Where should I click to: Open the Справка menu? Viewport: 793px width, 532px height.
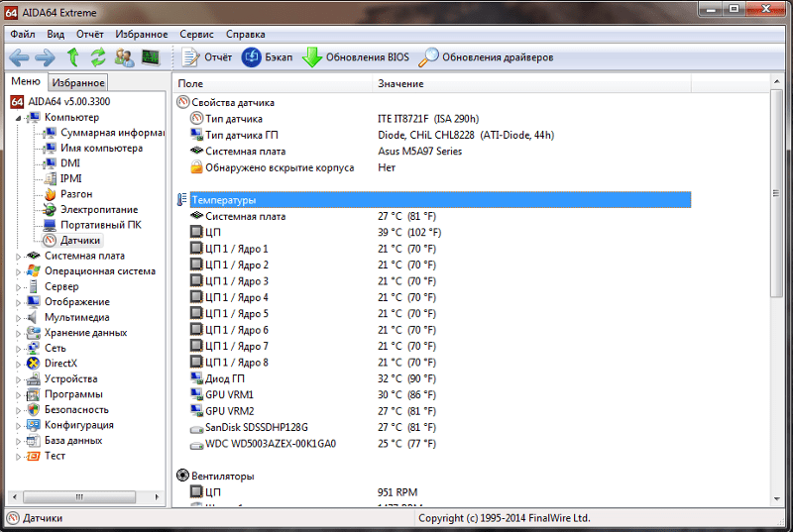245,35
